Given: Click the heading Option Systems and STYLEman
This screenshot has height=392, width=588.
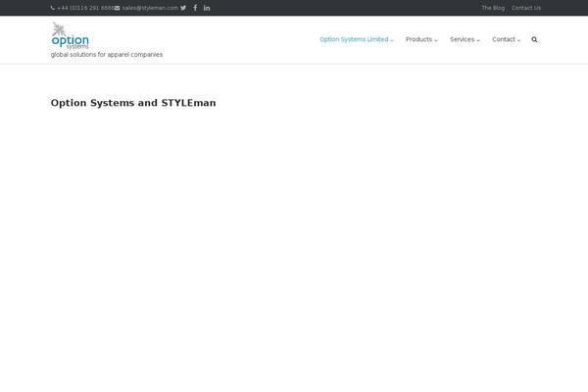Looking at the screenshot, I should click(x=133, y=103).
